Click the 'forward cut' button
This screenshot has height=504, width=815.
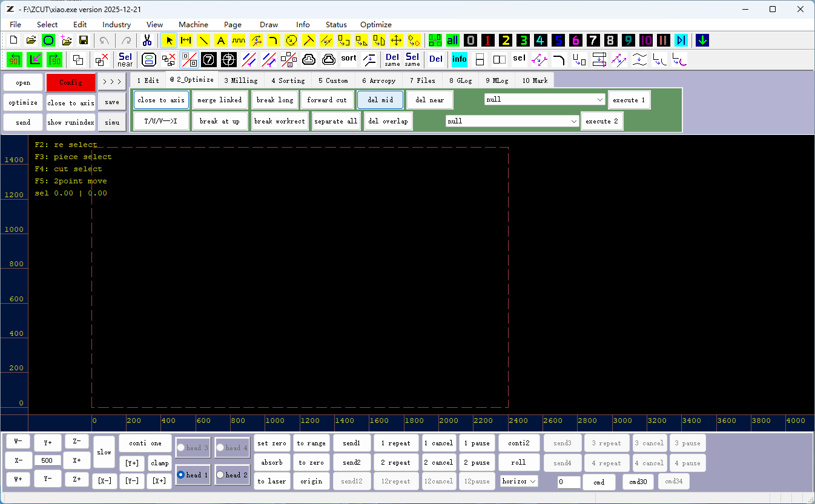pyautogui.click(x=327, y=100)
